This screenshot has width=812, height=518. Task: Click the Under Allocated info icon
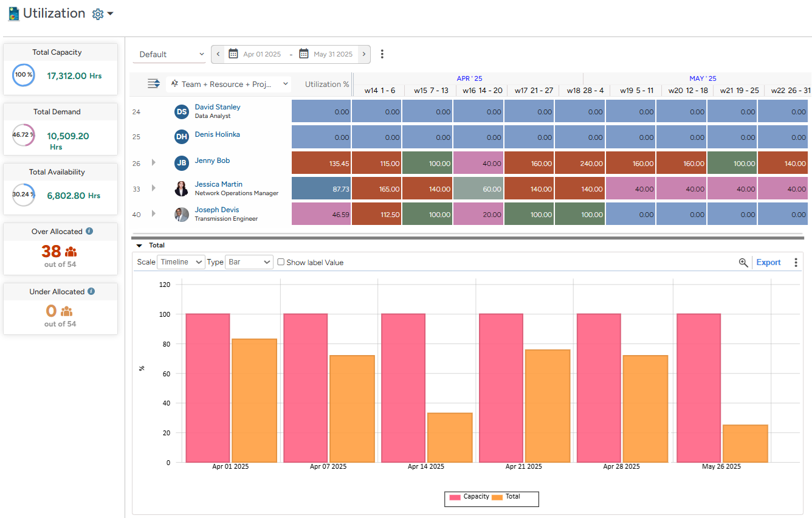[x=92, y=291]
